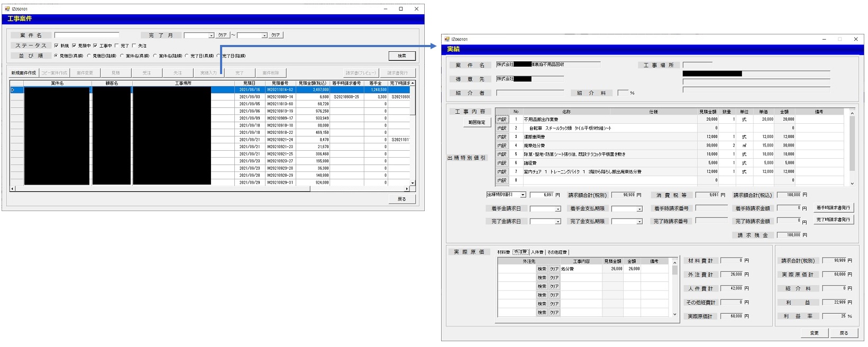
Task: Open the 着手金支払期限 date dropdown
Action: pyautogui.click(x=639, y=209)
